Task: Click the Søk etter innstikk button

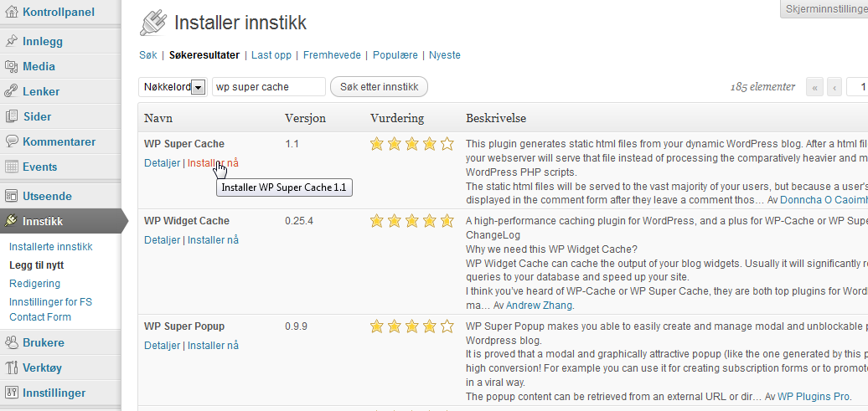Action: [x=379, y=87]
